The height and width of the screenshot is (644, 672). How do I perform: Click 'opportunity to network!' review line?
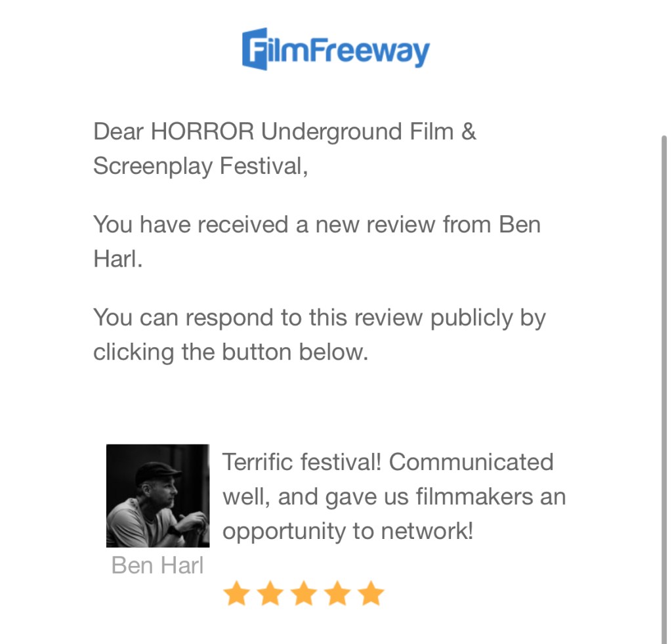coord(348,532)
